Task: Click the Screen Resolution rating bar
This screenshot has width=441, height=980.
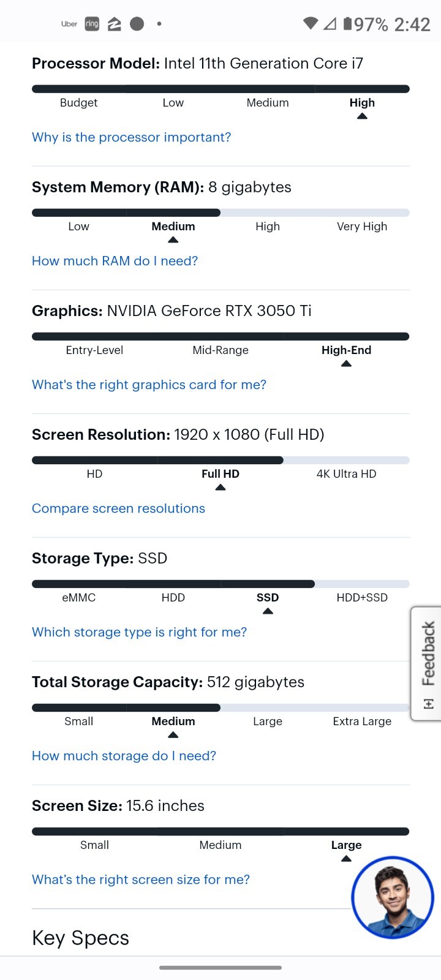Action: (221, 460)
